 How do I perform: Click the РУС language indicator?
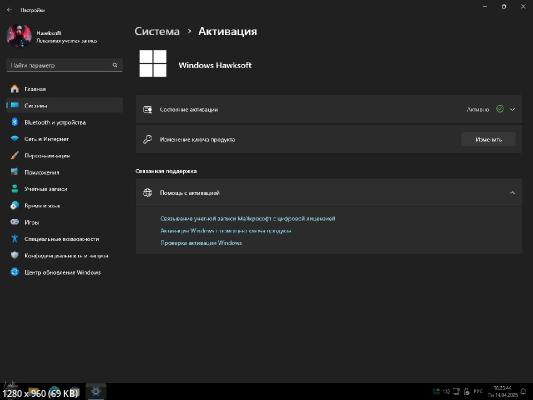pyautogui.click(x=478, y=392)
